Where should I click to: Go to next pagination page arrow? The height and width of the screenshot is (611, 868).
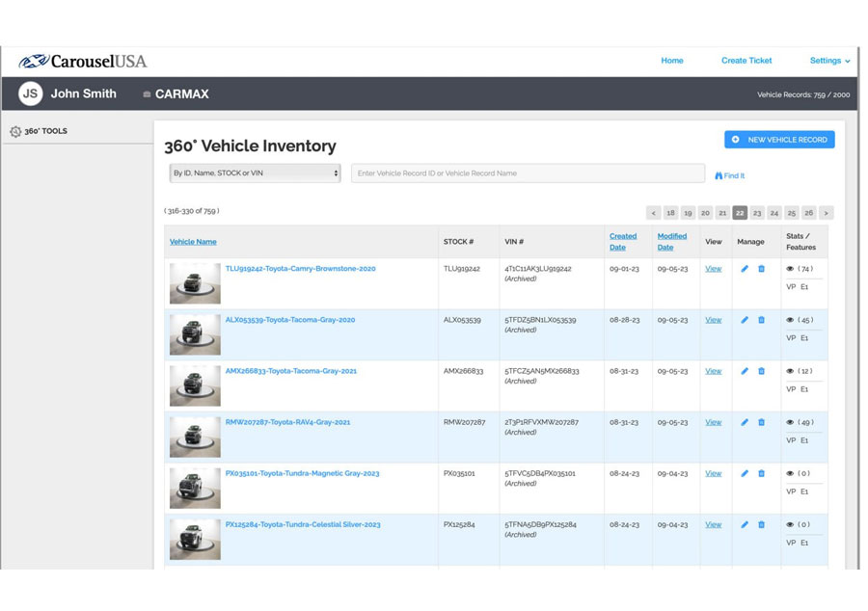pos(826,213)
